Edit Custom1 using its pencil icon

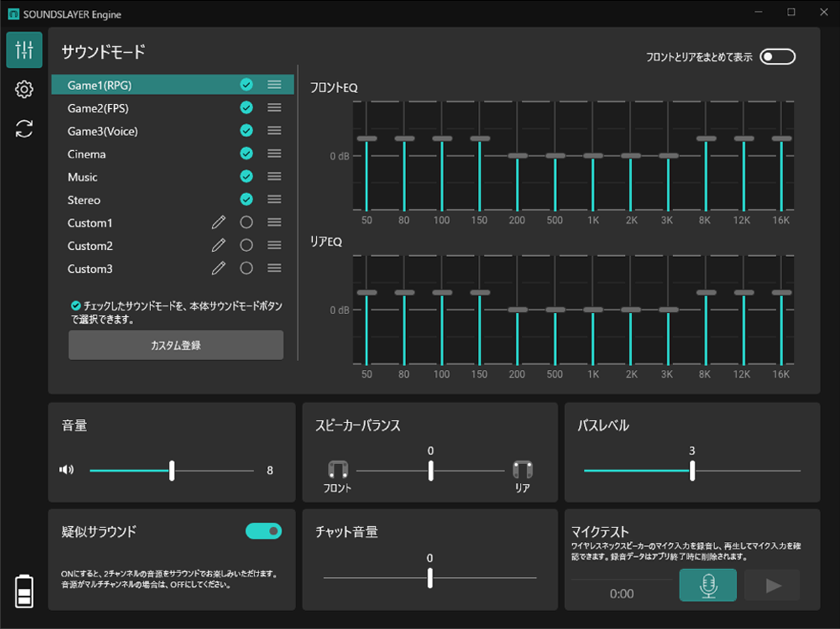click(219, 222)
